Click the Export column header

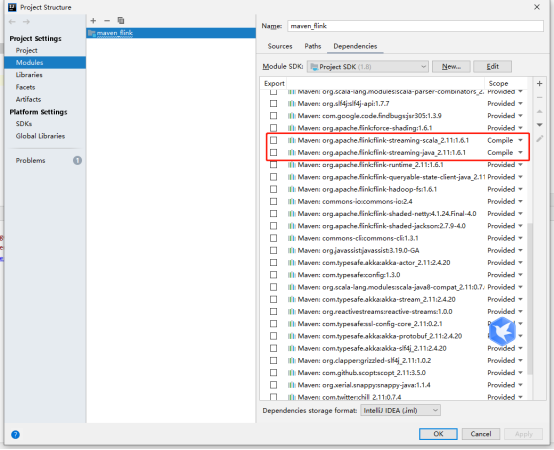274,84
